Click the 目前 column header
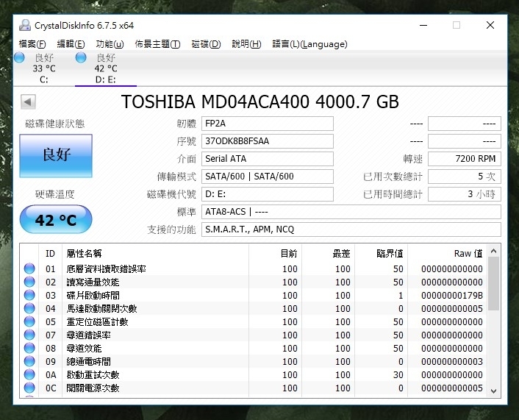This screenshot has height=420, width=519. point(275,253)
